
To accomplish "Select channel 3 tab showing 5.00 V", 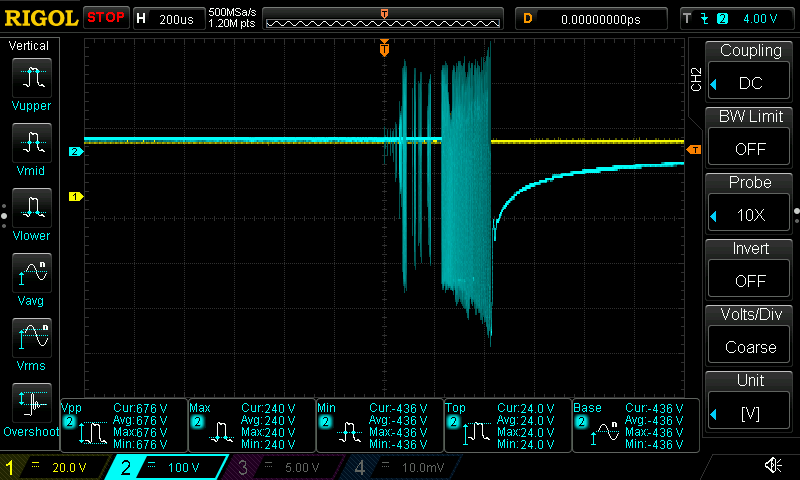I will point(284,467).
